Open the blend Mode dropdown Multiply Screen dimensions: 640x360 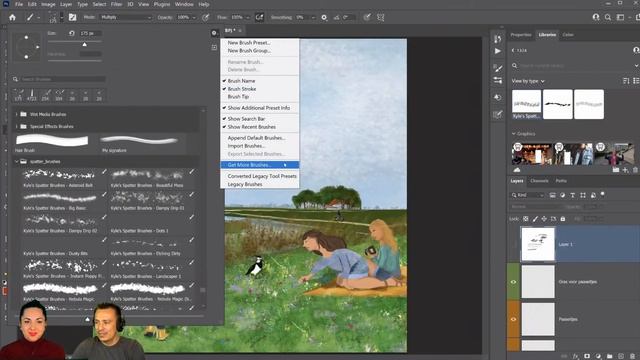(x=125, y=18)
